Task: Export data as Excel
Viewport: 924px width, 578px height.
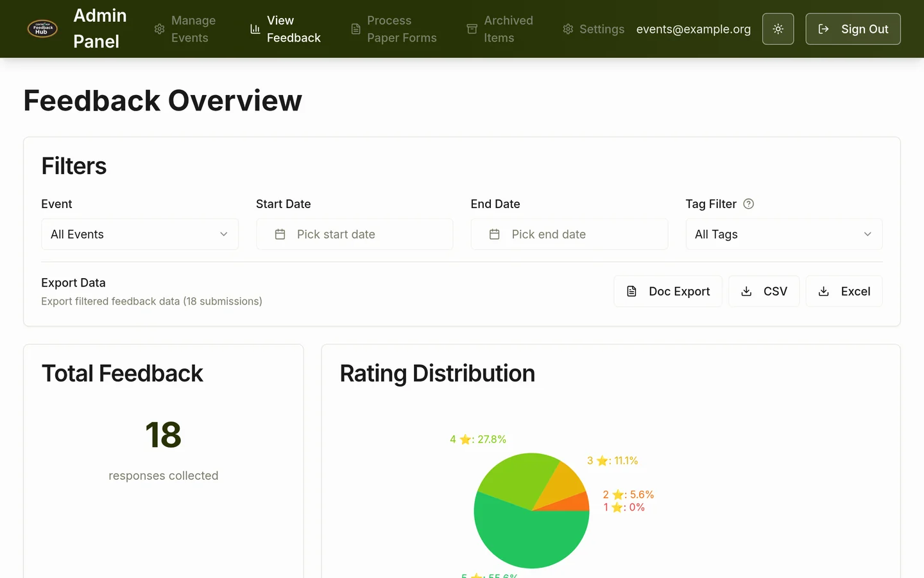Action: point(844,292)
